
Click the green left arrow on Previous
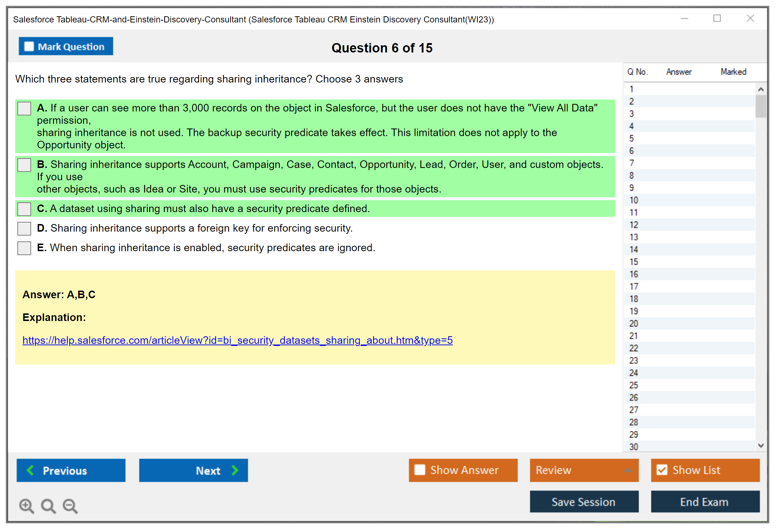(x=30, y=470)
